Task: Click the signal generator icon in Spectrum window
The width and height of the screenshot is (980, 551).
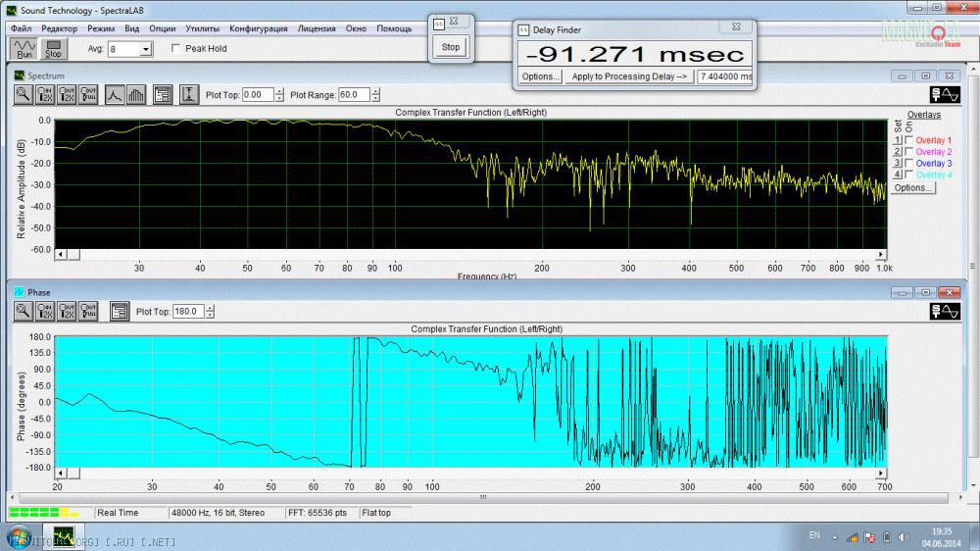Action: click(945, 94)
